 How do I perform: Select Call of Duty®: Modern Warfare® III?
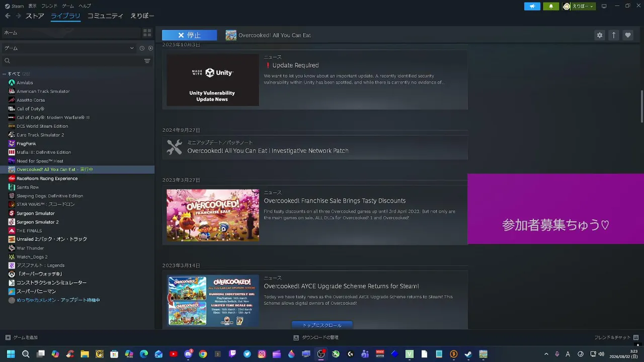(53, 118)
